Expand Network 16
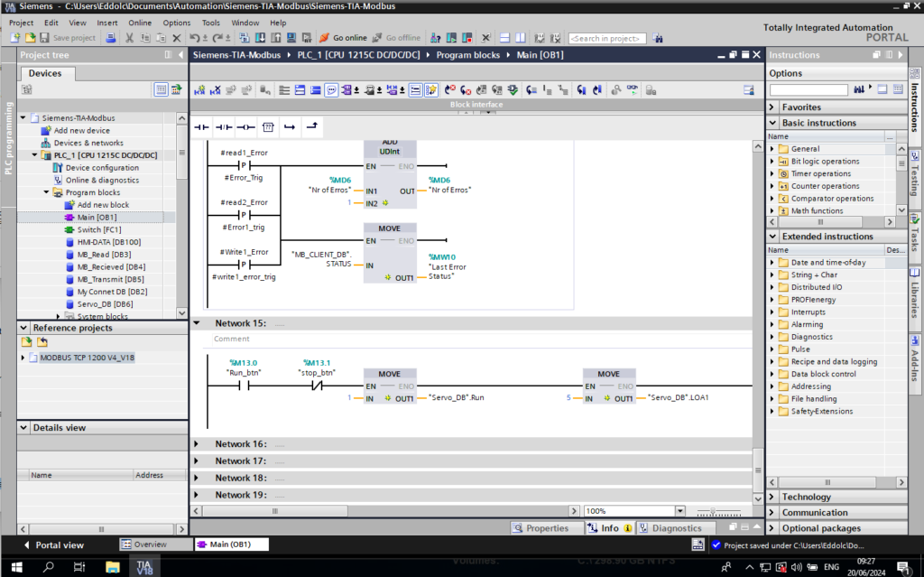 (x=197, y=443)
